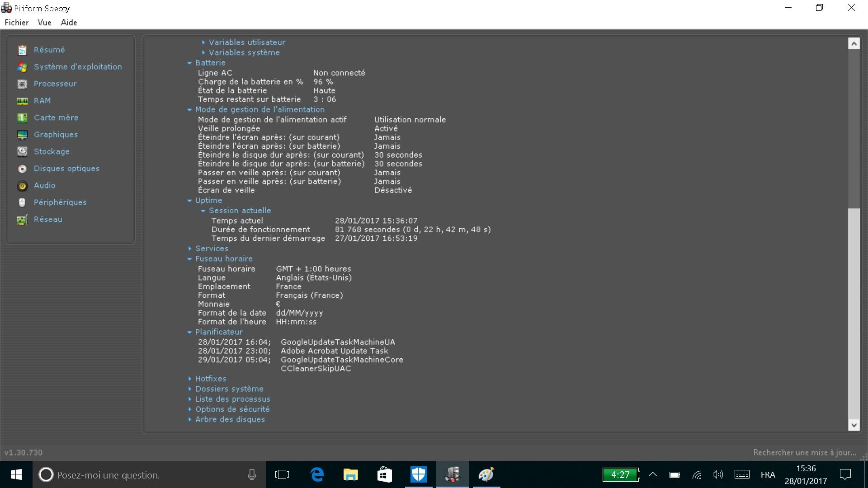The image size is (868, 488).
Task: Click the Réseau network icon
Action: pyautogui.click(x=22, y=220)
